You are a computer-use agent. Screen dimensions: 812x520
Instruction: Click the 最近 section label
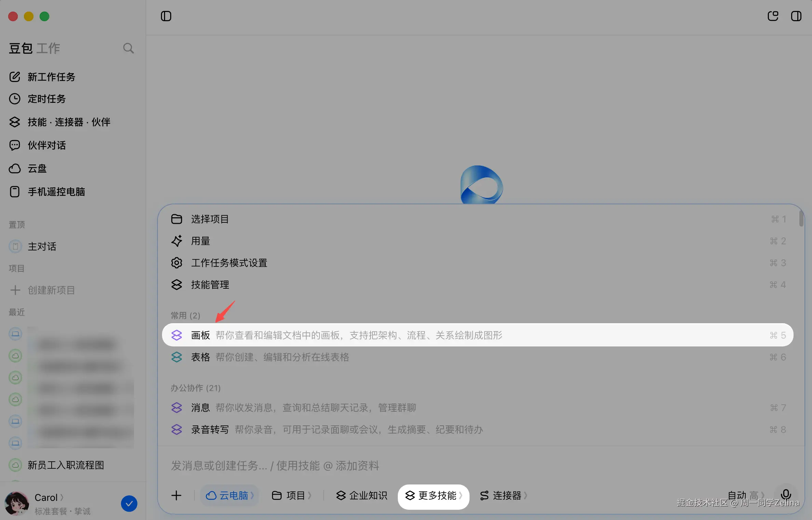17,312
